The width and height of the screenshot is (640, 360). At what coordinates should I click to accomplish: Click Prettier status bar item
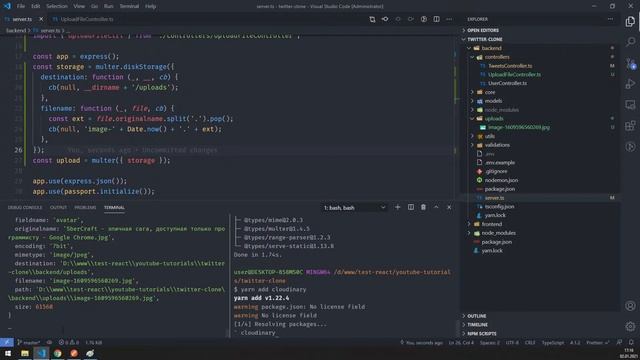click(x=598, y=342)
